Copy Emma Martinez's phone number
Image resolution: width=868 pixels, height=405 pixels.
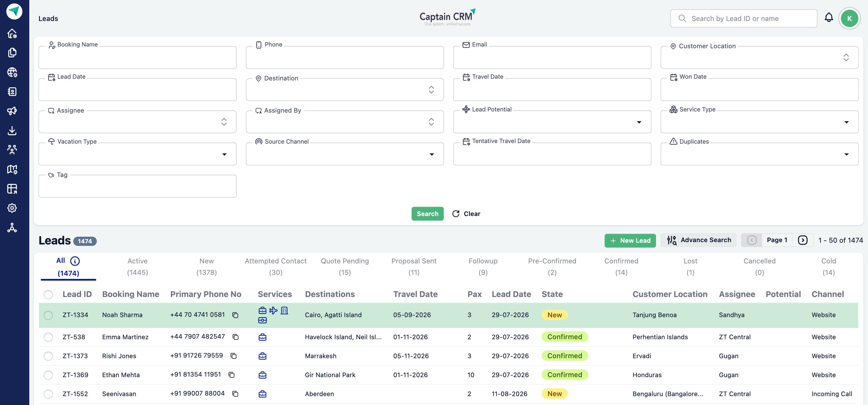(x=236, y=337)
